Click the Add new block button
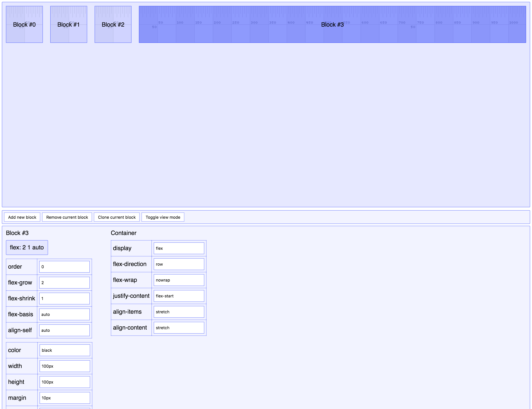The height and width of the screenshot is (409, 532). (x=22, y=217)
